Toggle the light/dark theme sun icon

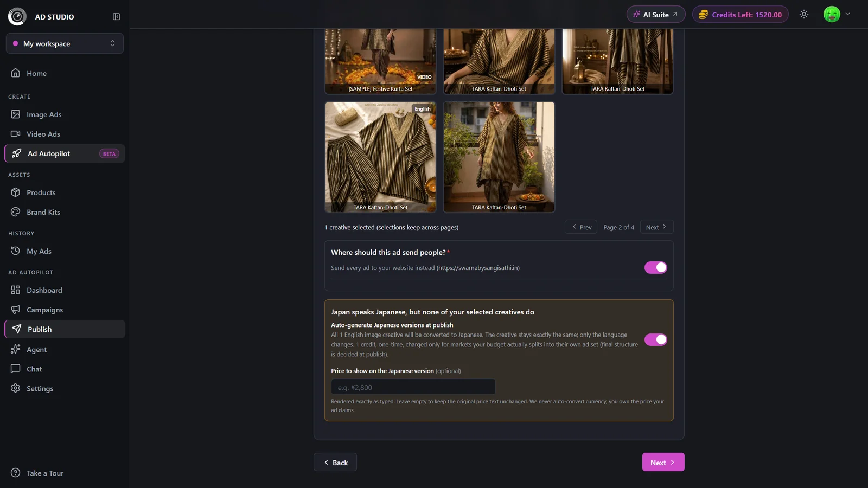pos(804,15)
